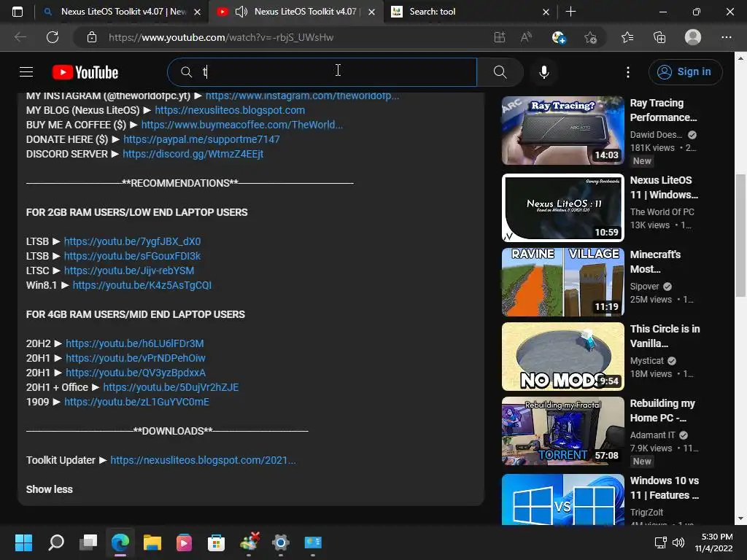
Task: Open 'This Circle is in Vanilla' title
Action: (x=665, y=336)
